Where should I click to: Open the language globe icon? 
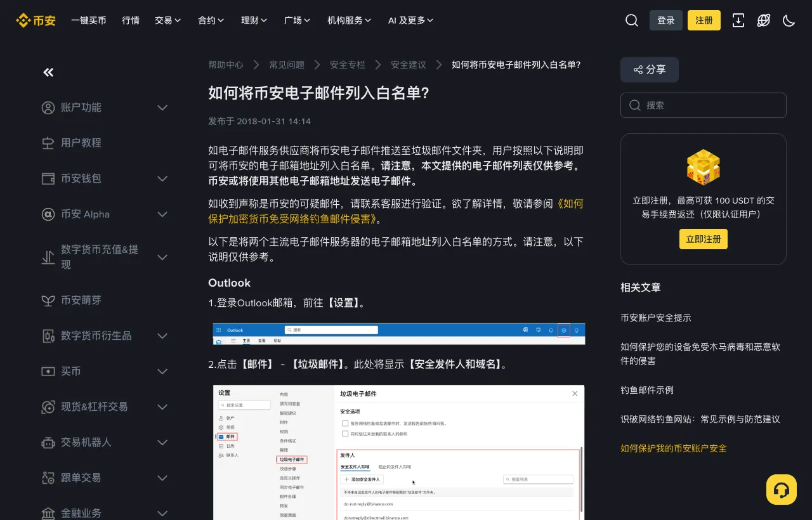[764, 20]
